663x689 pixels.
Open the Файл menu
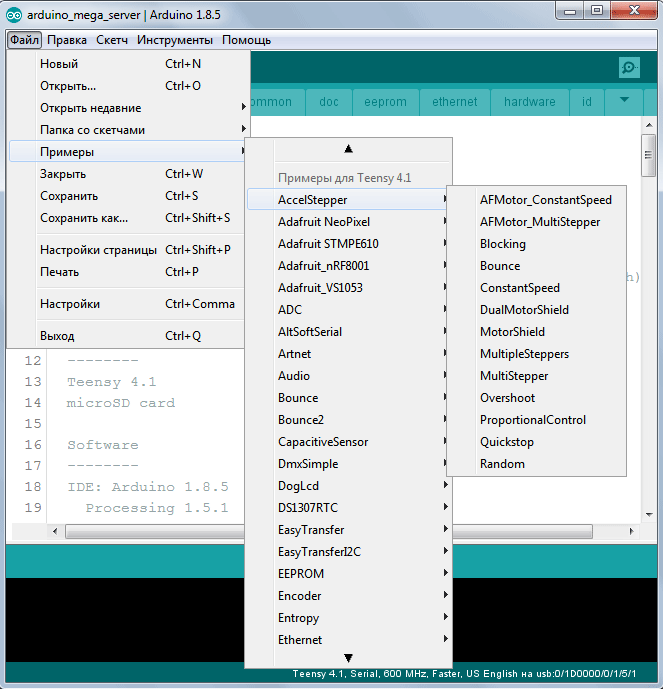(x=24, y=40)
